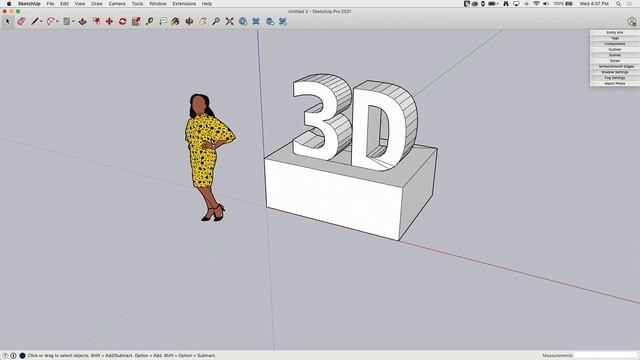Choose the Select arrow tool
This screenshot has height=360, width=640.
(7, 21)
